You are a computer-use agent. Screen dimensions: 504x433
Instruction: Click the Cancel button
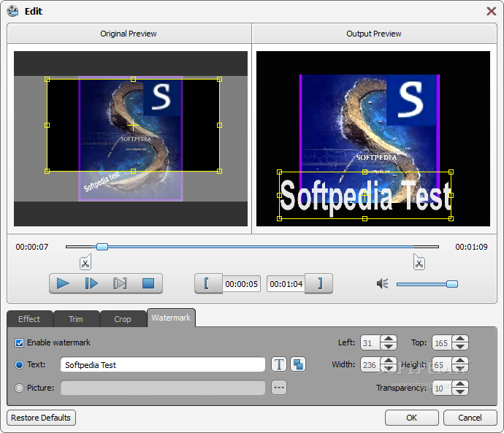coord(470,418)
